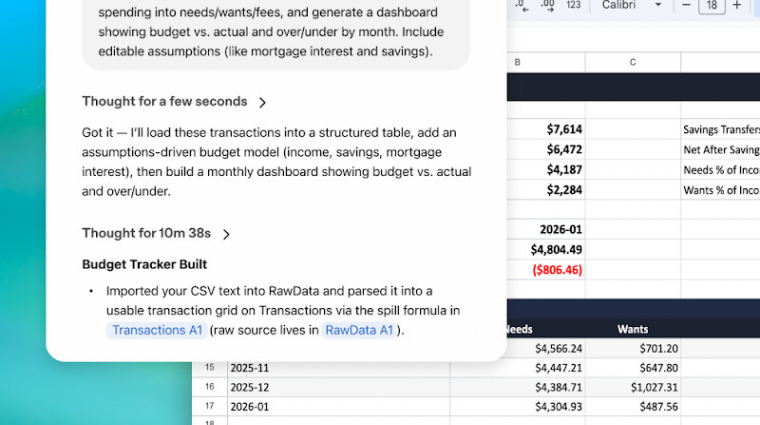Expand 'Thought for a few seconds' chevron

pyautogui.click(x=262, y=102)
